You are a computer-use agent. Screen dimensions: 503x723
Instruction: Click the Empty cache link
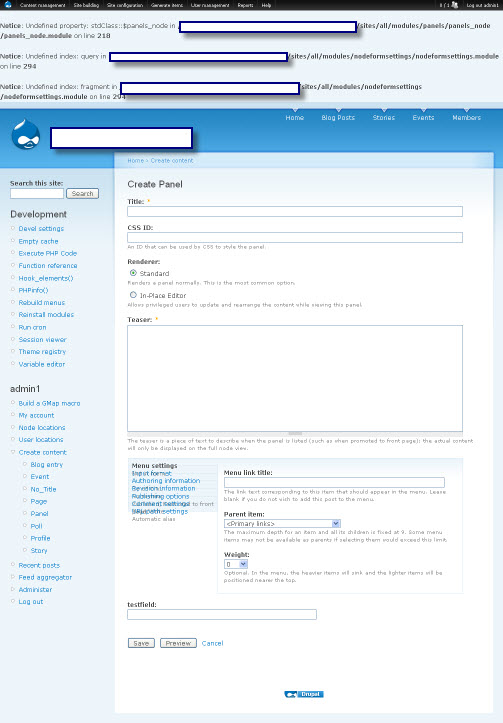tap(38, 241)
